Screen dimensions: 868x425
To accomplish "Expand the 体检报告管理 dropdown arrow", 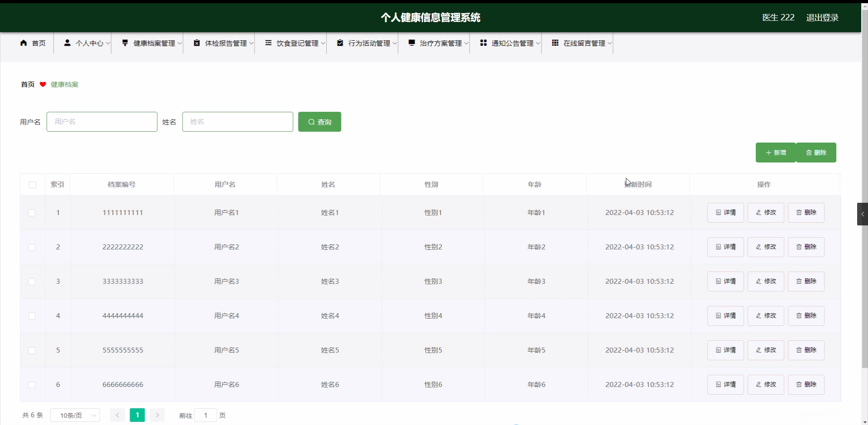I will (251, 43).
